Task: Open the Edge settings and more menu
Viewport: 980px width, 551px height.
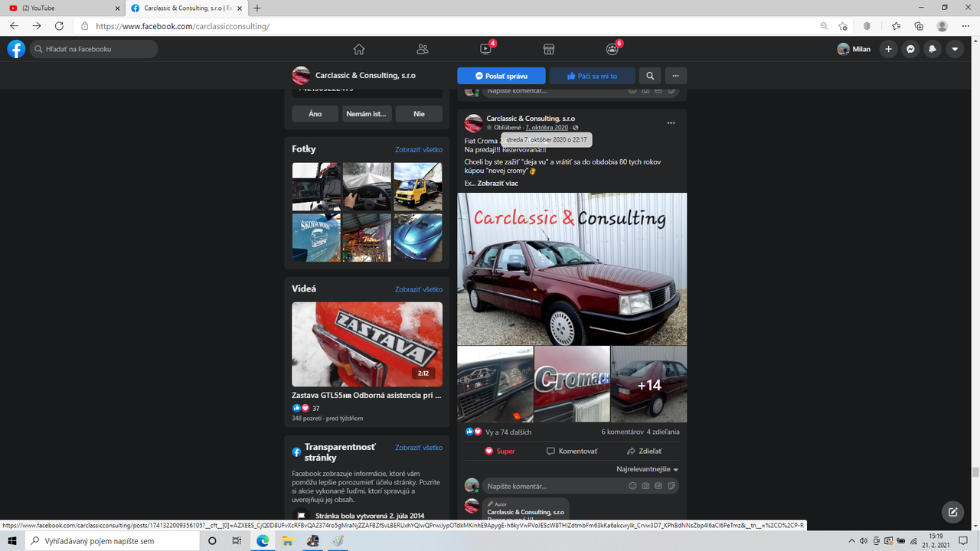Action: pos(965,26)
